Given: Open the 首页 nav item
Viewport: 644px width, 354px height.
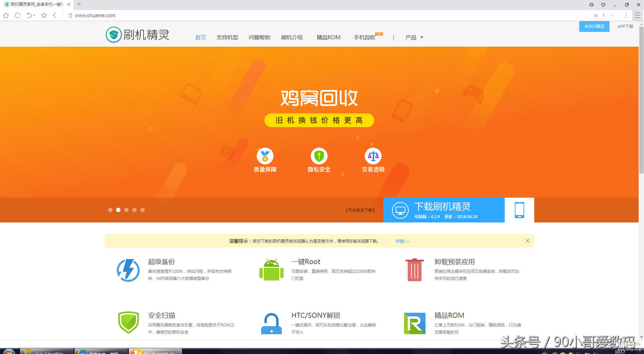Looking at the screenshot, I should (x=200, y=38).
